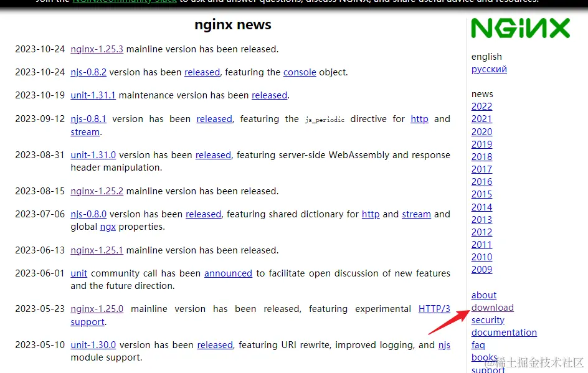Viewport: 588px width, 373px height.
Task: Open the unit-1.31.0 link
Action: point(93,155)
